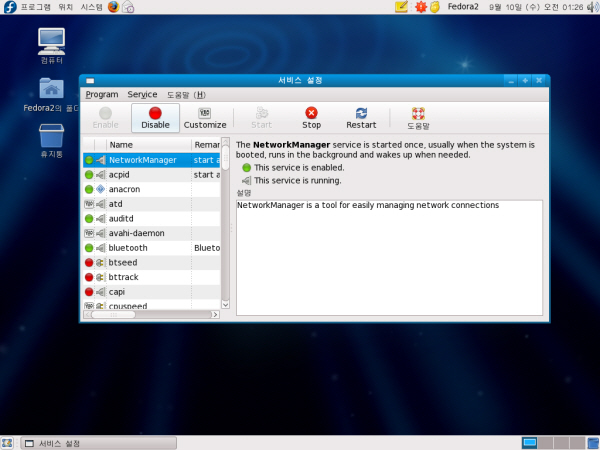Screen dimensions: 600x450
Task: Open the window menu icon in title bar
Action: click(90, 81)
